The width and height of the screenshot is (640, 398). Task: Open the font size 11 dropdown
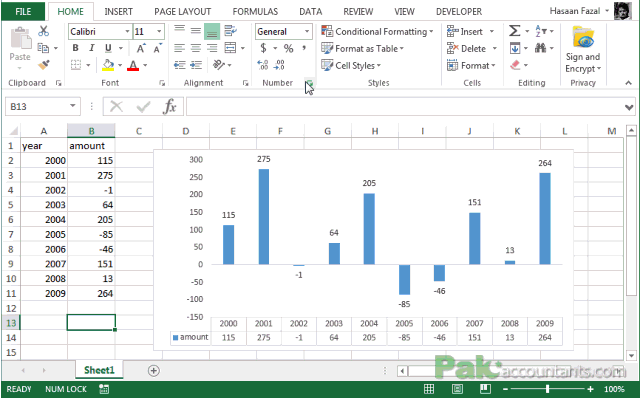coord(159,31)
